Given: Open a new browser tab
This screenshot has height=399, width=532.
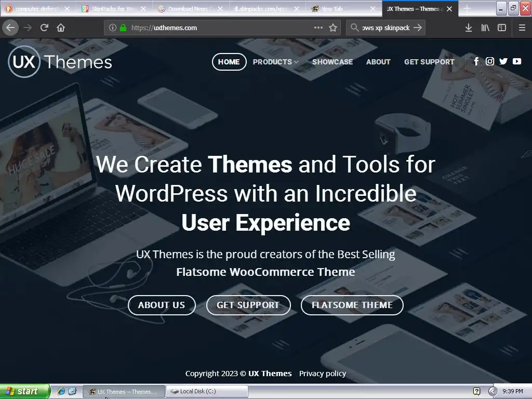Looking at the screenshot, I should pos(467,8).
